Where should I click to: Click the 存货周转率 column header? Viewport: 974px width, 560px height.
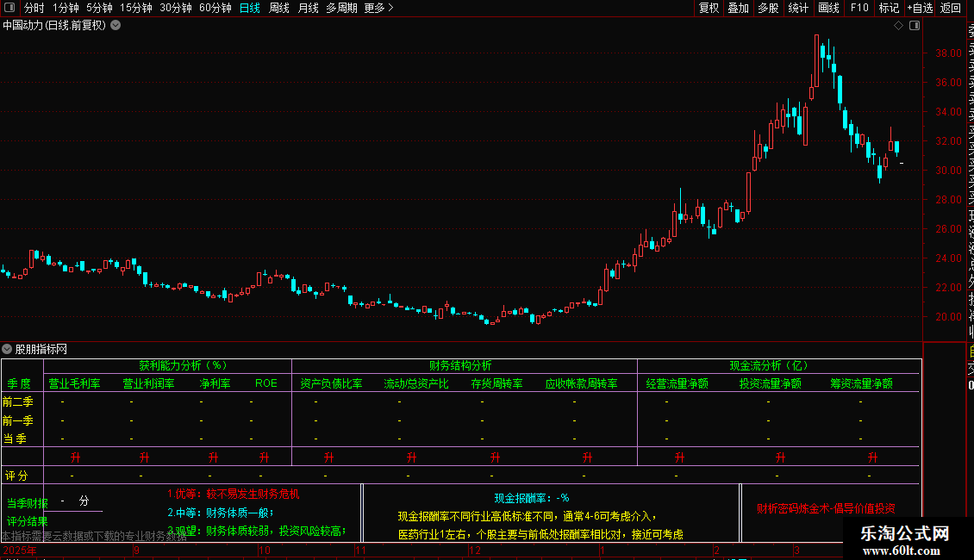click(497, 383)
